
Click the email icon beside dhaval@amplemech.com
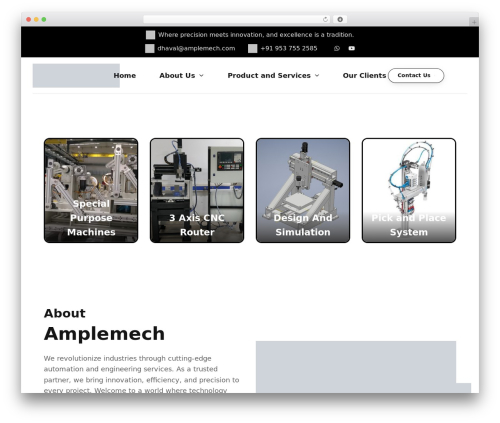coord(150,48)
